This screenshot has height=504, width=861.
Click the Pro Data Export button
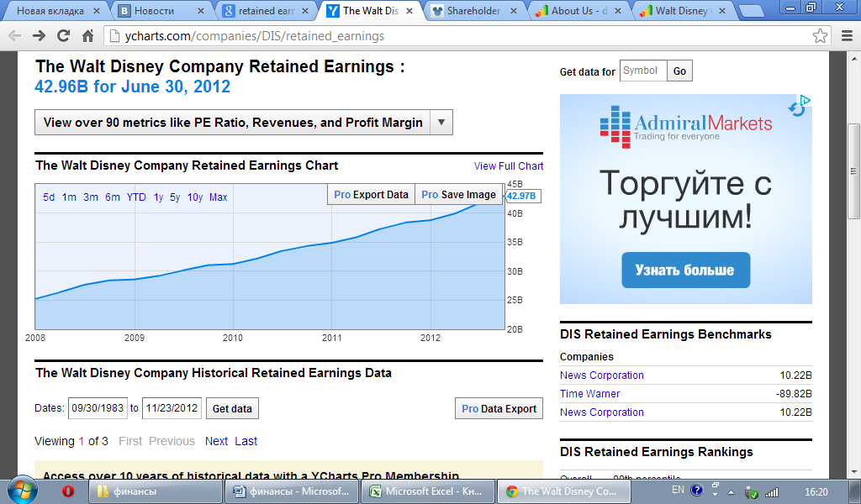(x=499, y=408)
